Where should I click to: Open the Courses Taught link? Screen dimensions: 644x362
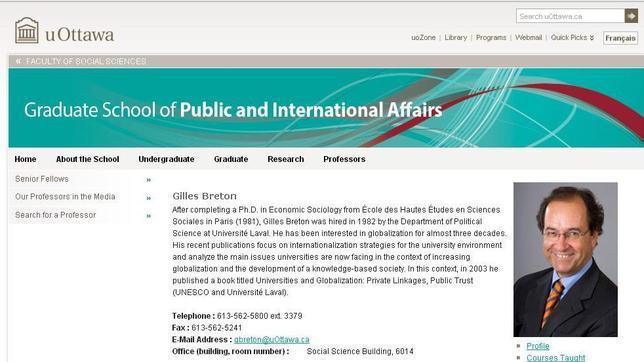pos(556,358)
